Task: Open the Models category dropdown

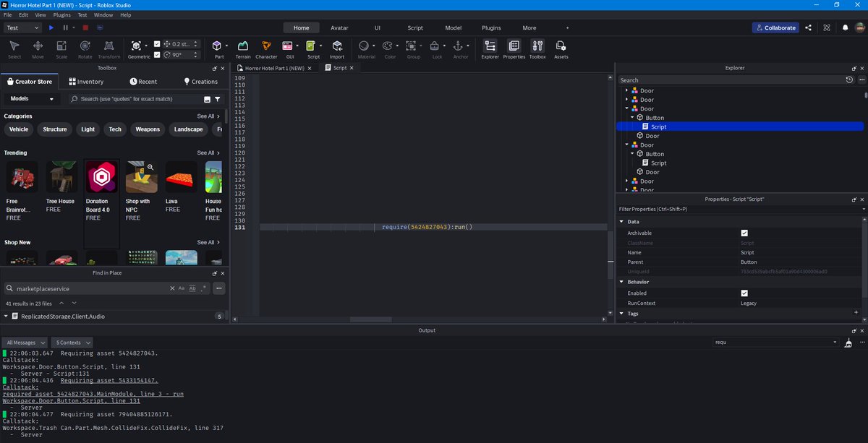Action: click(31, 99)
